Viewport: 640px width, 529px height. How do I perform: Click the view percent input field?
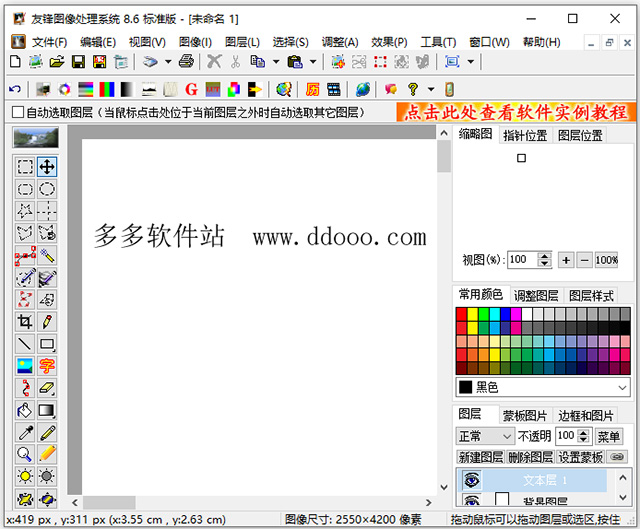pos(523,260)
